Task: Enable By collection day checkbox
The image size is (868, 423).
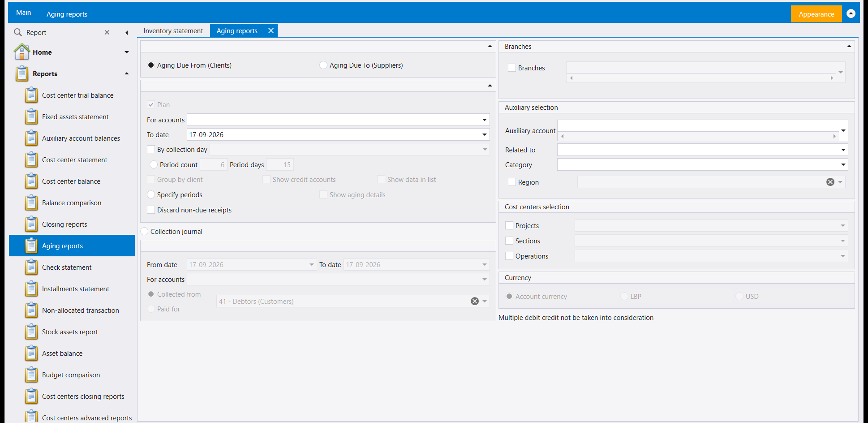Action: (151, 149)
